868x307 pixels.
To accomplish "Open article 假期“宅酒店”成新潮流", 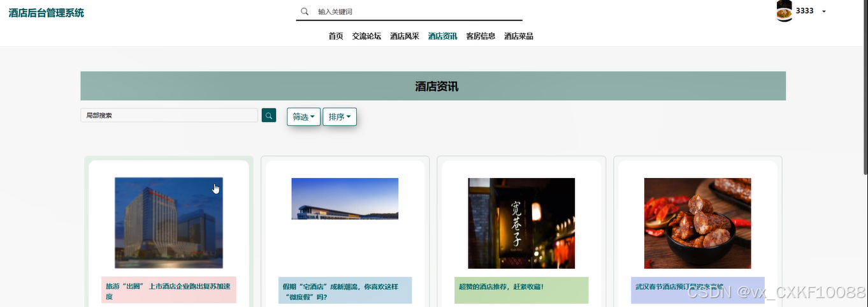I will coord(345,291).
